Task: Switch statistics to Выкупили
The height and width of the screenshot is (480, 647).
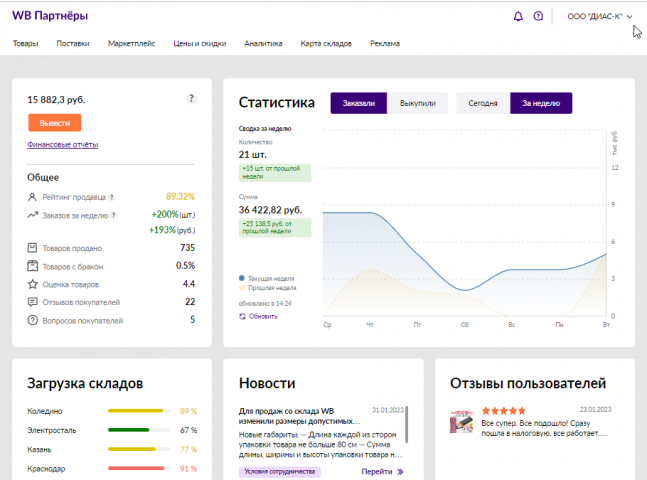Action: (x=418, y=103)
